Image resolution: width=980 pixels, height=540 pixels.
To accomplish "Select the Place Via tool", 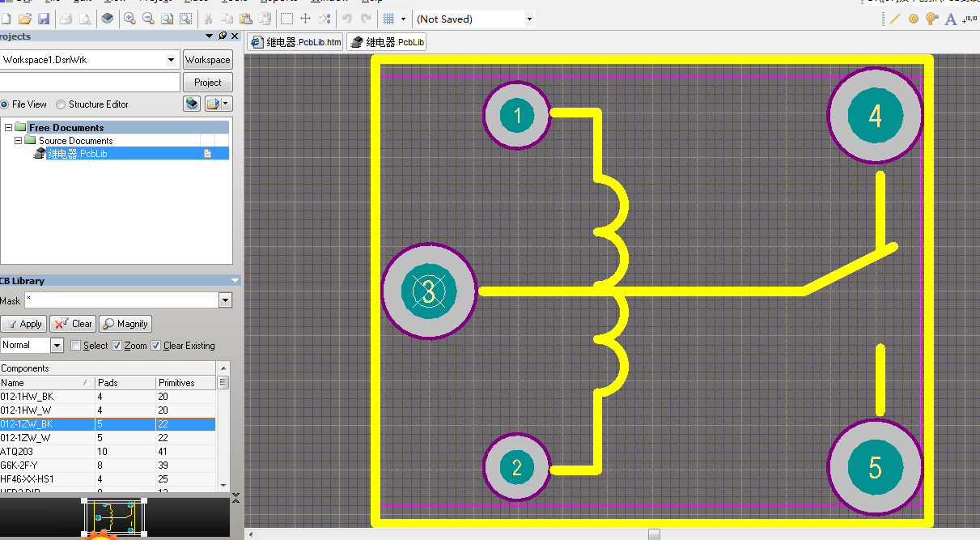I will pyautogui.click(x=932, y=19).
